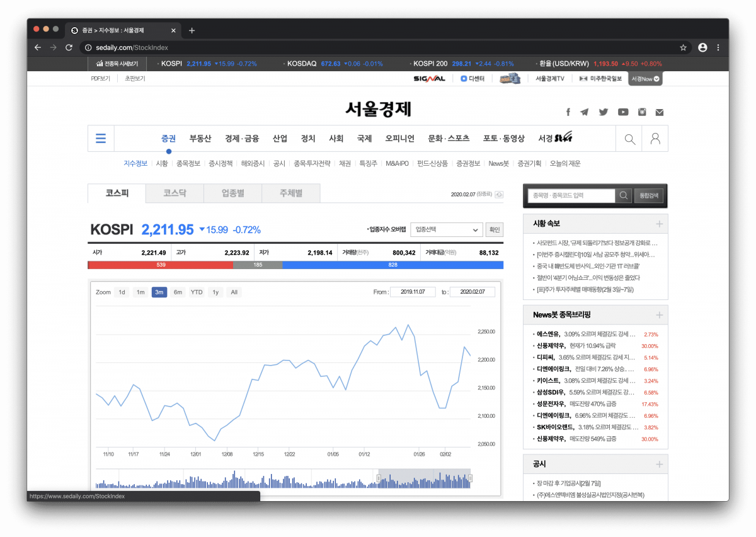Set chart zoom to 1d
756x537 pixels.
click(x=122, y=292)
